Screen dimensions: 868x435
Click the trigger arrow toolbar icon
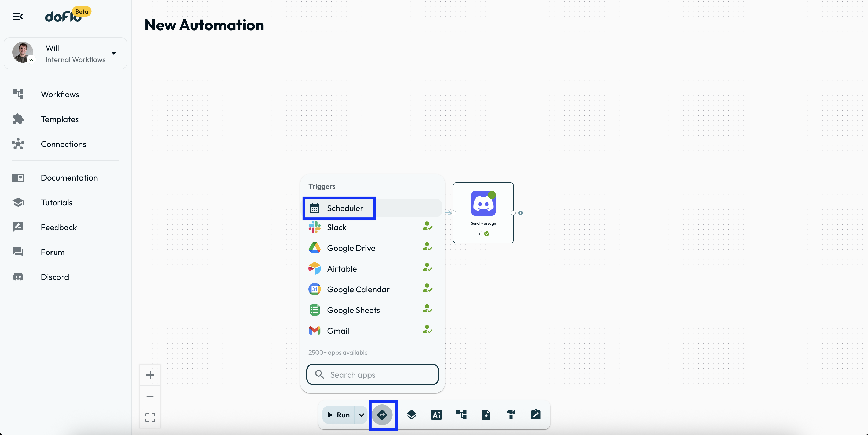[x=382, y=415]
